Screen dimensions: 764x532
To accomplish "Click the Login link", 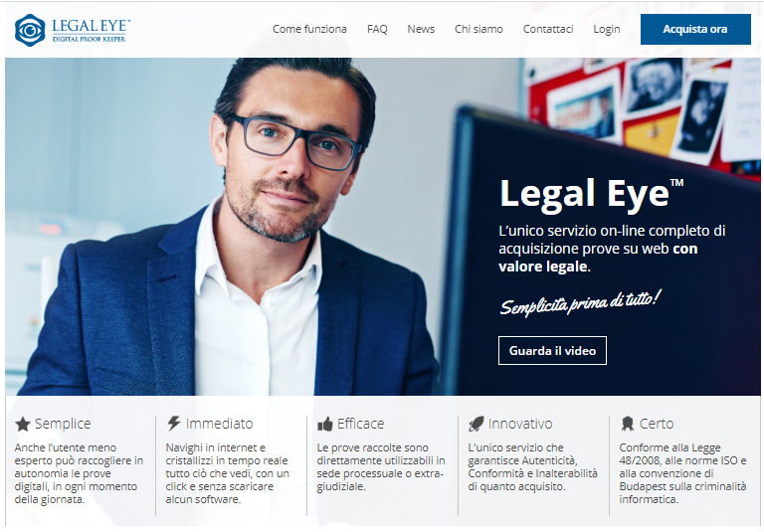I will [x=607, y=29].
